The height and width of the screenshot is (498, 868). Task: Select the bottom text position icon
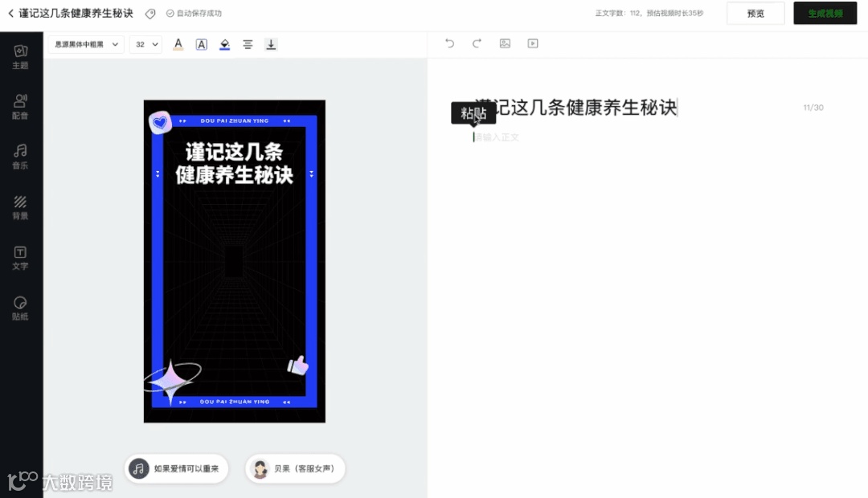271,44
